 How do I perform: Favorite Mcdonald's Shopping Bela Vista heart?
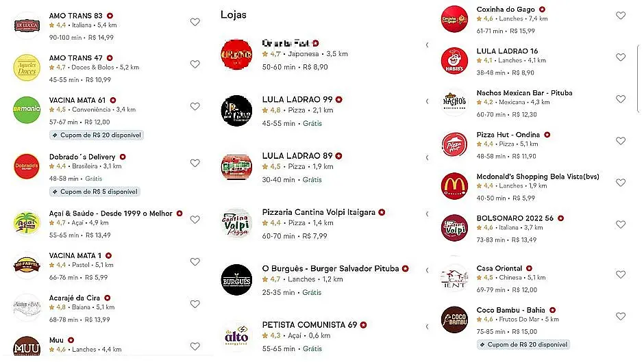621,183
